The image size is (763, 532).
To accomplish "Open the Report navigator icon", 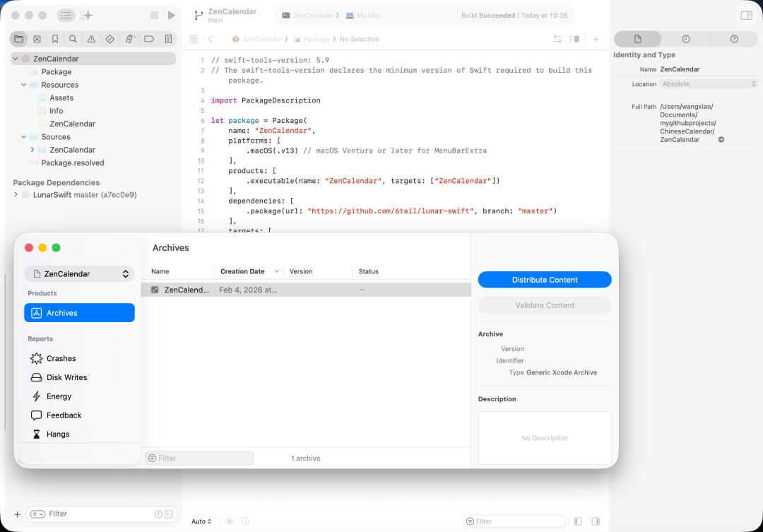I will click(167, 39).
